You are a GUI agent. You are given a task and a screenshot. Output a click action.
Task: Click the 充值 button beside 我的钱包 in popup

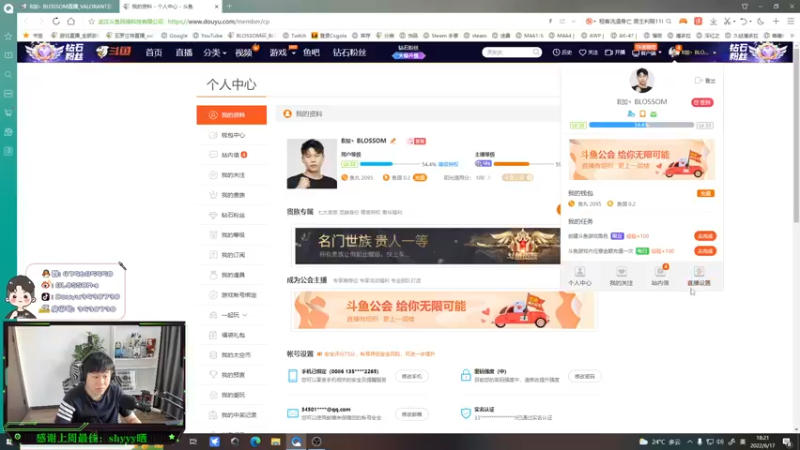click(706, 193)
